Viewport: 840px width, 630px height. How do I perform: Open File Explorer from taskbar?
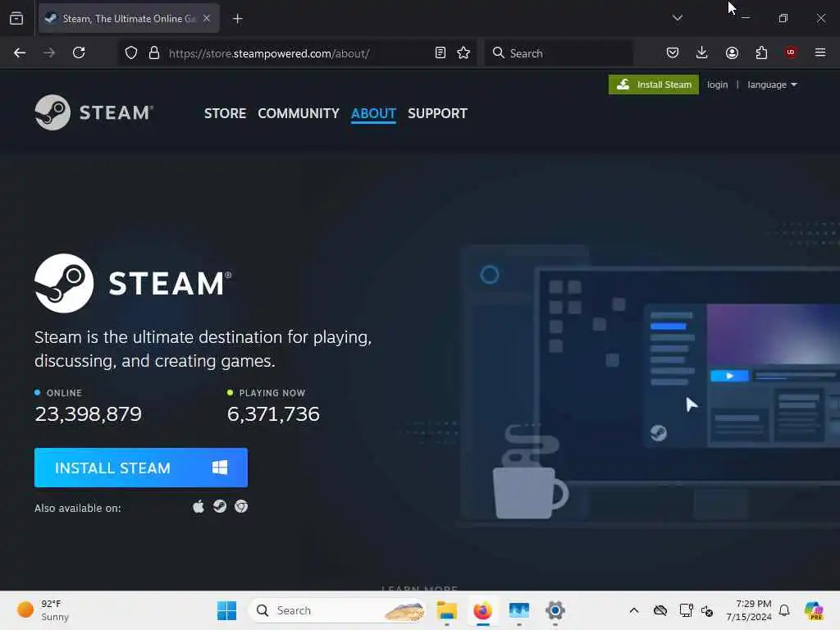(447, 610)
